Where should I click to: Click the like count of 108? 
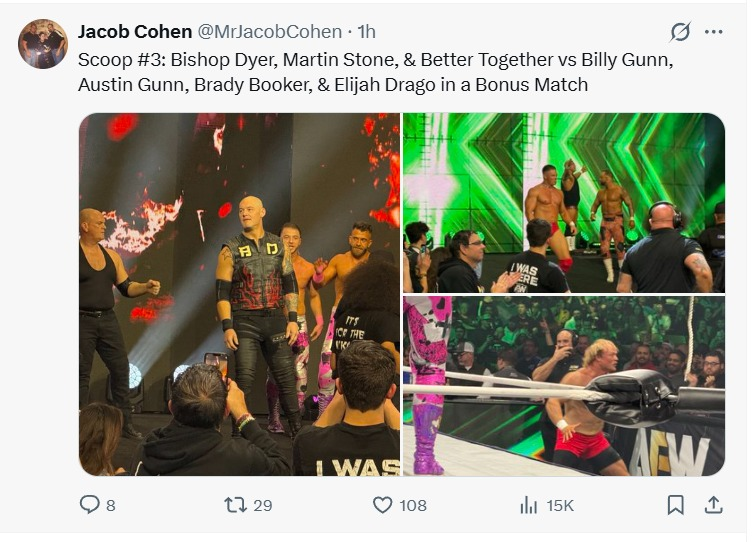[413, 506]
